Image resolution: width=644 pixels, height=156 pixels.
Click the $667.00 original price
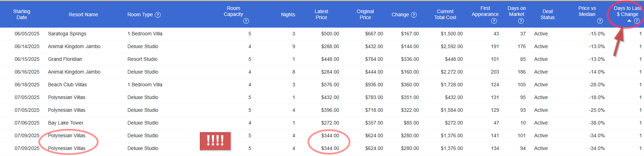[374, 34]
